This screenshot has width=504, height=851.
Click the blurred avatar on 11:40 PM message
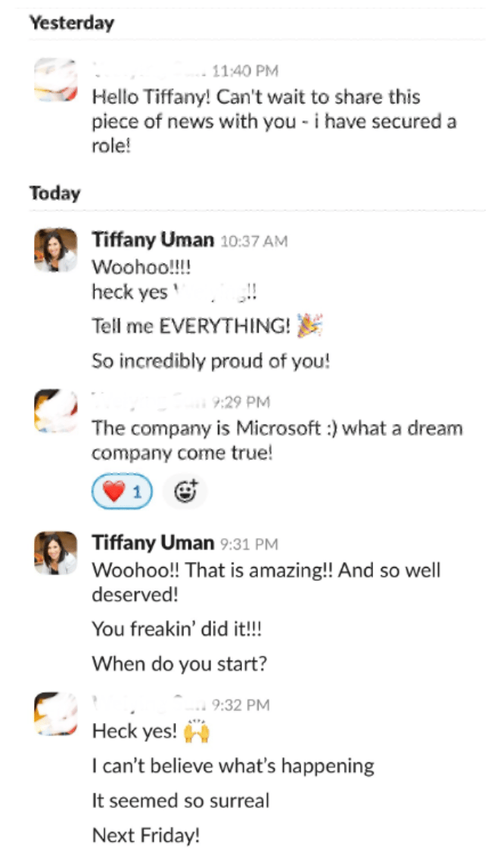(55, 79)
